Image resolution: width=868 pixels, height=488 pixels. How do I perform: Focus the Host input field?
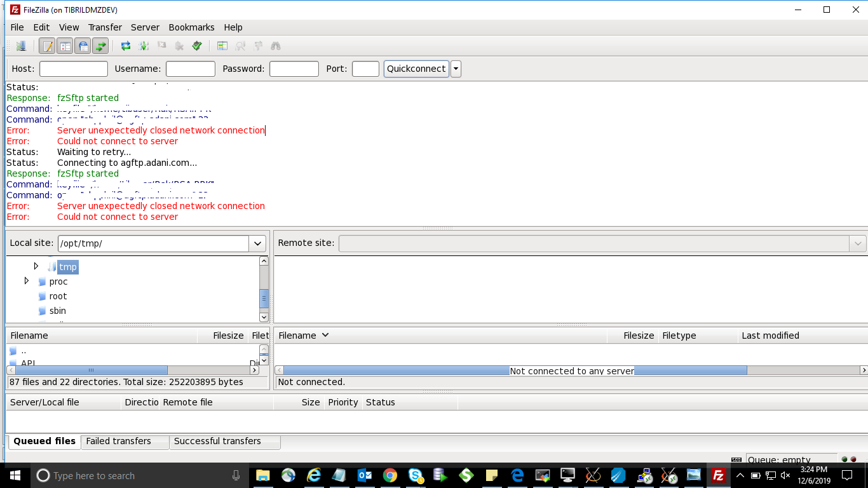74,69
